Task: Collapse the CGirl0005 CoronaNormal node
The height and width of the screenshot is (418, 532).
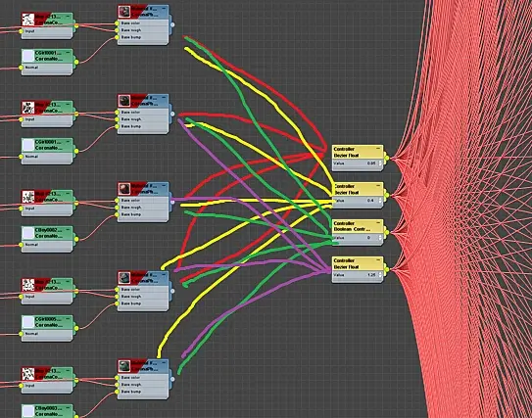Action: click(x=68, y=319)
